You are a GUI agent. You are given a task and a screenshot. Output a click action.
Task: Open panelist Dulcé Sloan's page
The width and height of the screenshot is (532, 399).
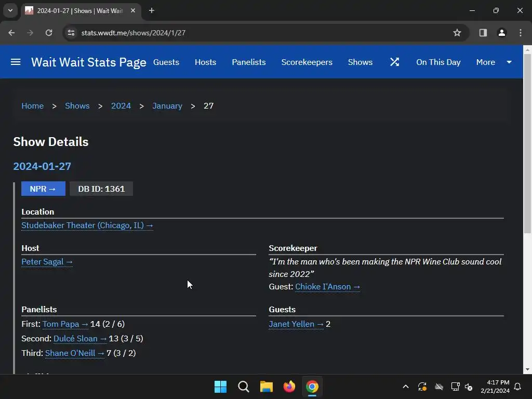coord(80,339)
